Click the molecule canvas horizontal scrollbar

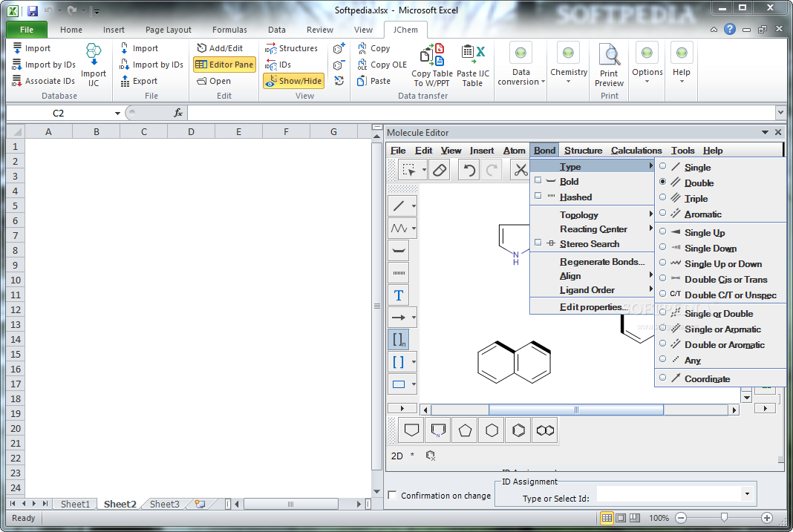[576, 410]
